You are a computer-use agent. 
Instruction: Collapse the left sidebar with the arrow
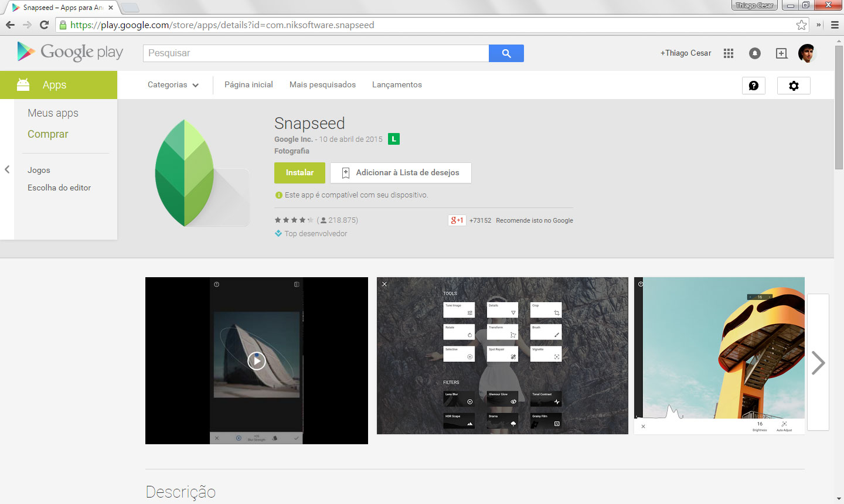pos(7,169)
